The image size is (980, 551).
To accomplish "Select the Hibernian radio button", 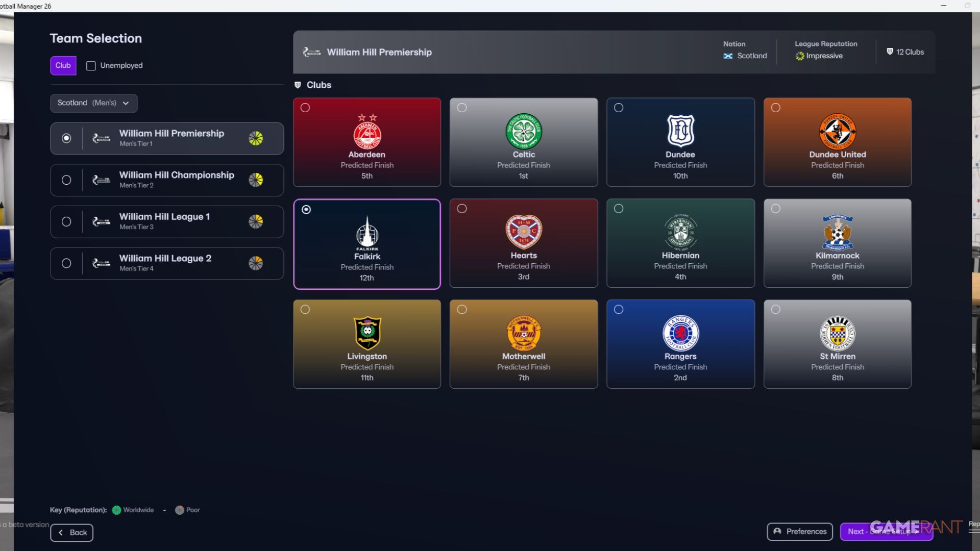I will coord(619,209).
